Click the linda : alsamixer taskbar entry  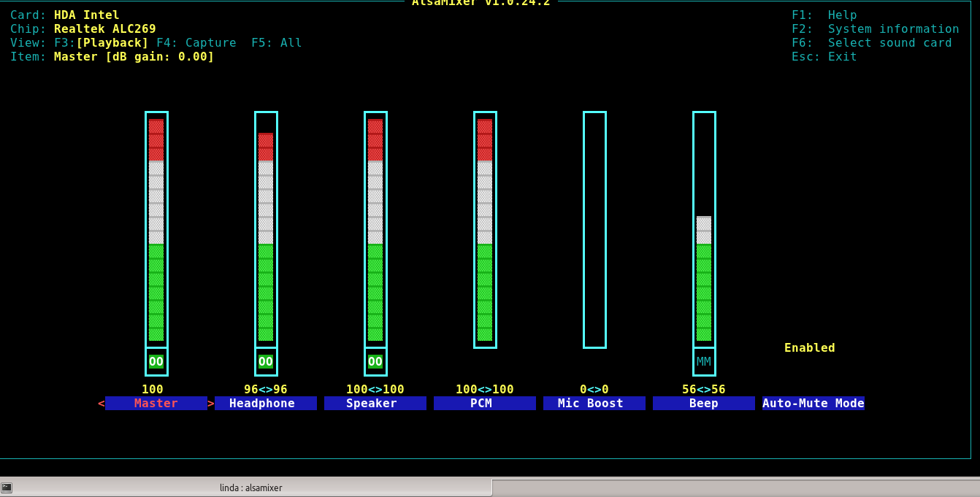click(250, 488)
